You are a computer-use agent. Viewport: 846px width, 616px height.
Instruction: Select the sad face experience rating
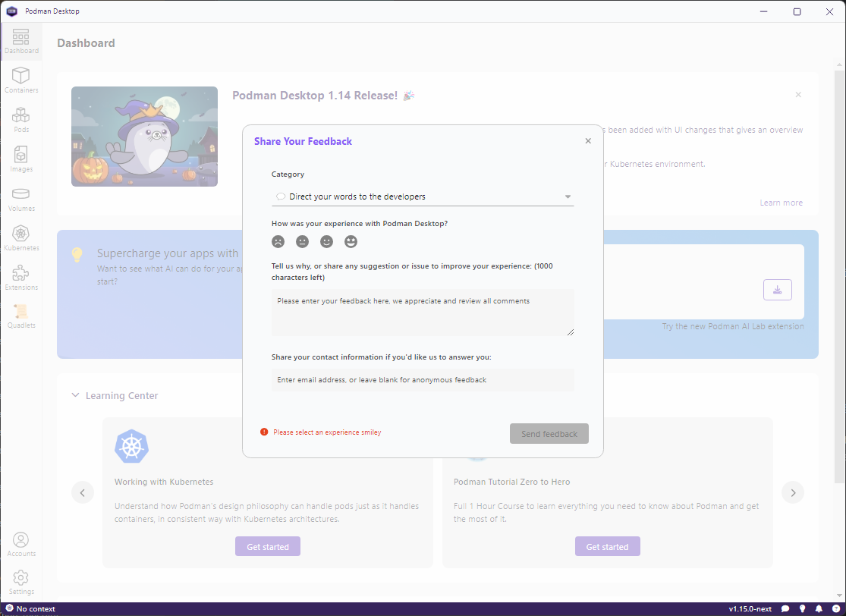pyautogui.click(x=278, y=241)
